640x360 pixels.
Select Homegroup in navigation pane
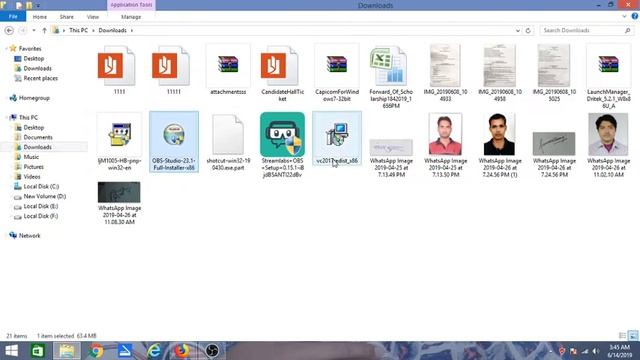click(x=34, y=98)
